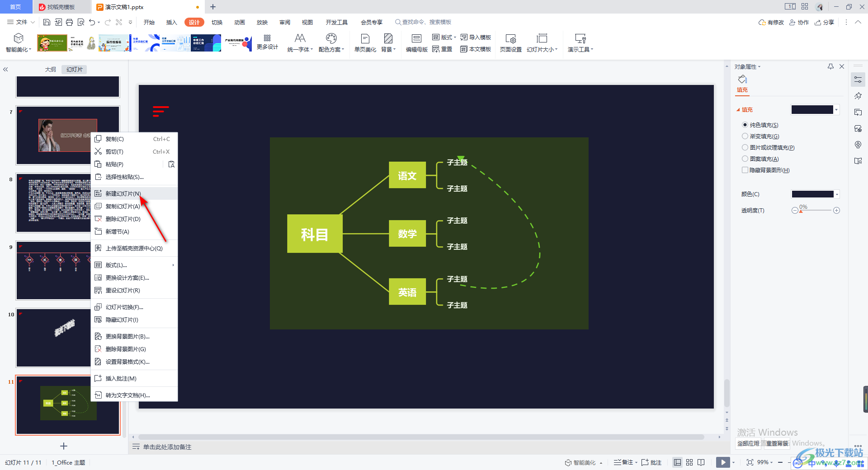
Task: Switch to slide sorter view icon
Action: [689, 462]
